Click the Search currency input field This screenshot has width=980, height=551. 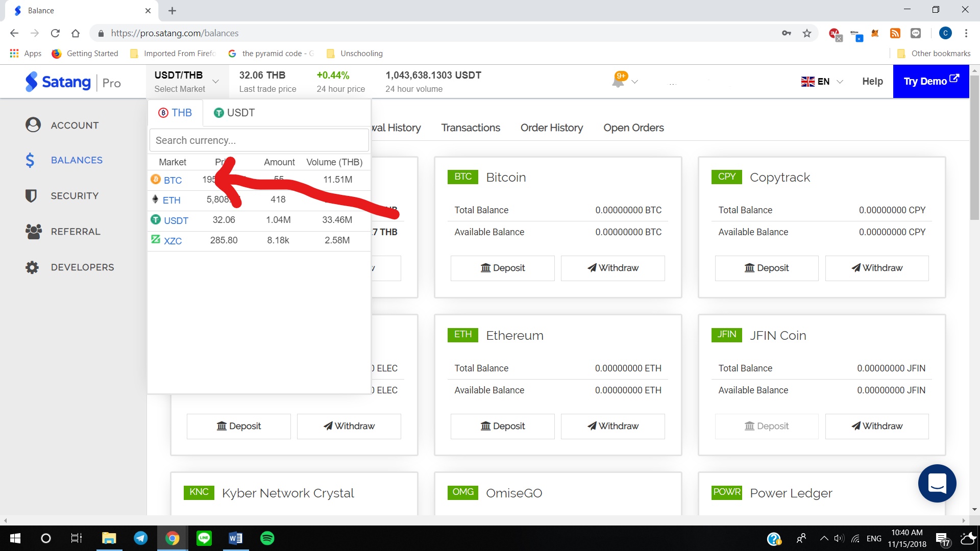pos(259,140)
